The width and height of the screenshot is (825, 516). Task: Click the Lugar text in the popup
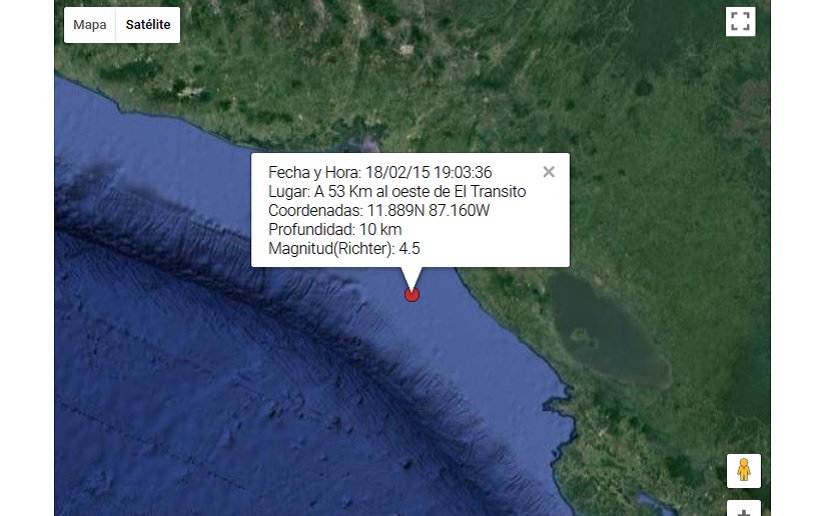(397, 192)
